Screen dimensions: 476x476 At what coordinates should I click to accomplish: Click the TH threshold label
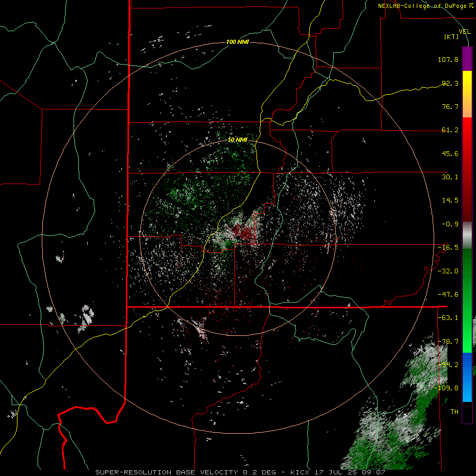click(x=454, y=412)
